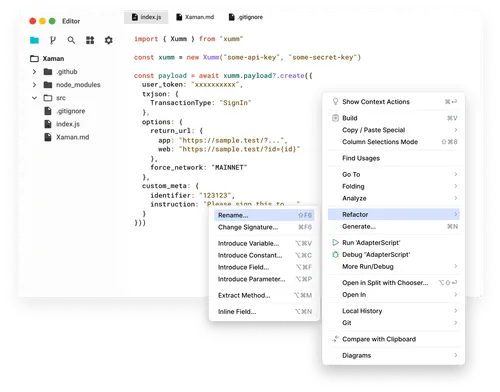
Task: Click the search magnifier icon
Action: (x=71, y=40)
